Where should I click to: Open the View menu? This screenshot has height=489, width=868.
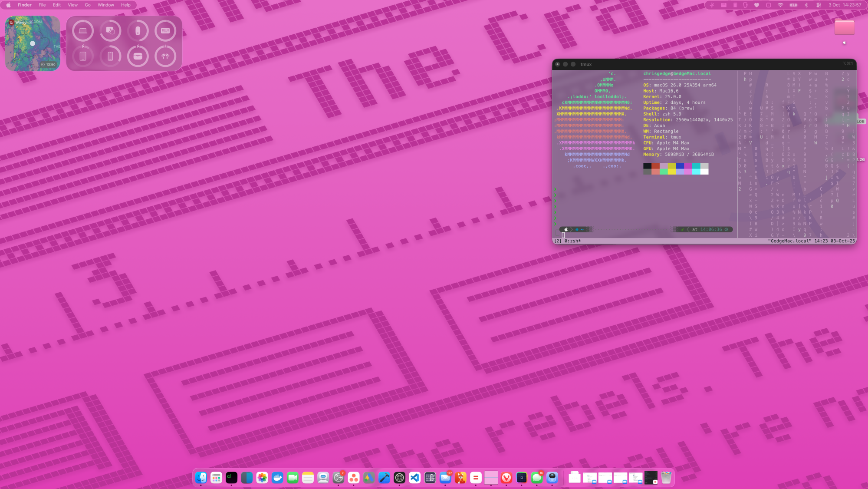tap(72, 5)
